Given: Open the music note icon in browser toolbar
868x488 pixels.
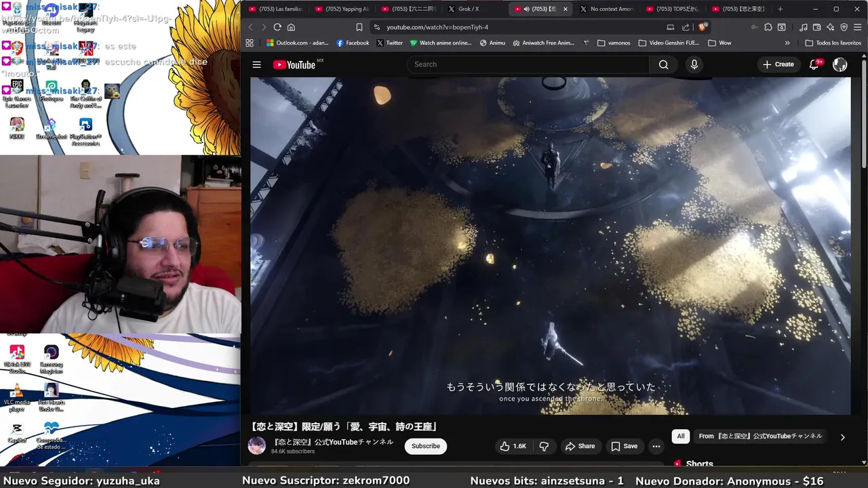Looking at the screenshot, I should (804, 27).
